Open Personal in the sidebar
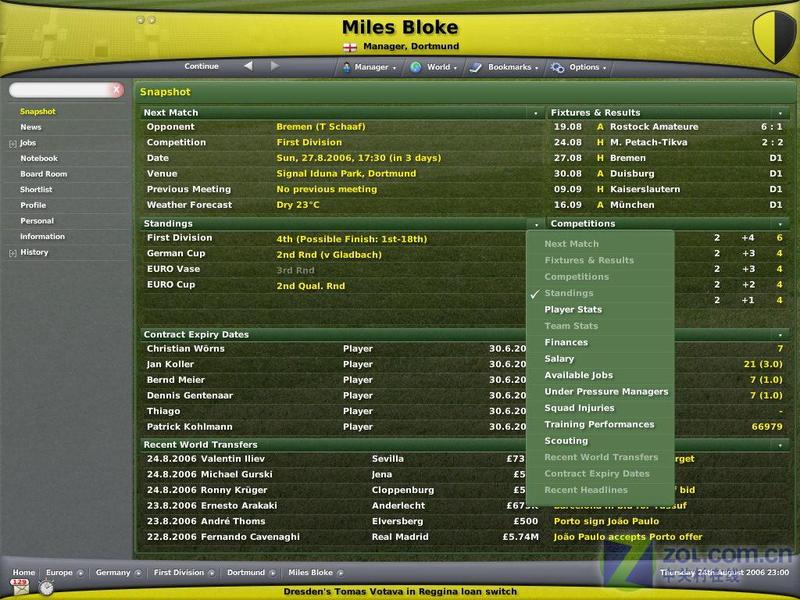The image size is (800, 600). (37, 221)
